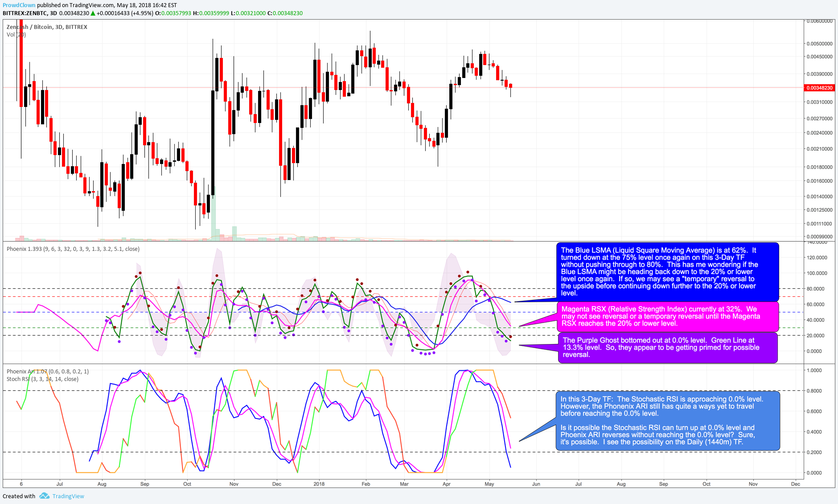838x504 pixels.
Task: Click the Zencash / Bitcoin, 3D, BITTREX chart title
Action: tap(47, 27)
